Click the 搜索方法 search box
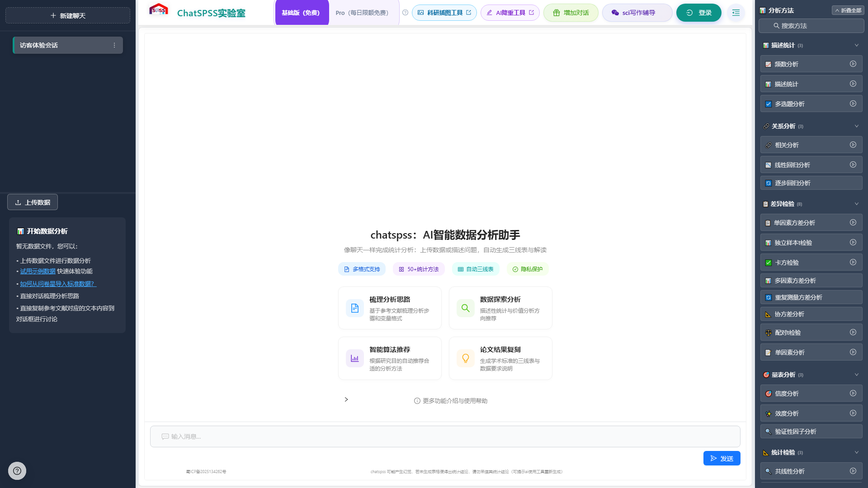Image resolution: width=868 pixels, height=488 pixels. click(x=811, y=26)
